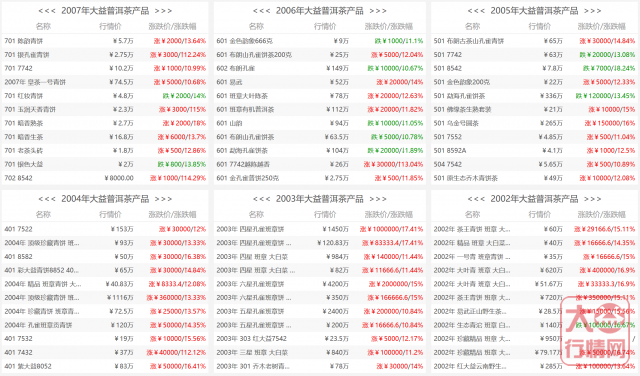The width and height of the screenshot is (640, 376).
Task: Click the "¥265万" price cell
Action: tap(551, 123)
